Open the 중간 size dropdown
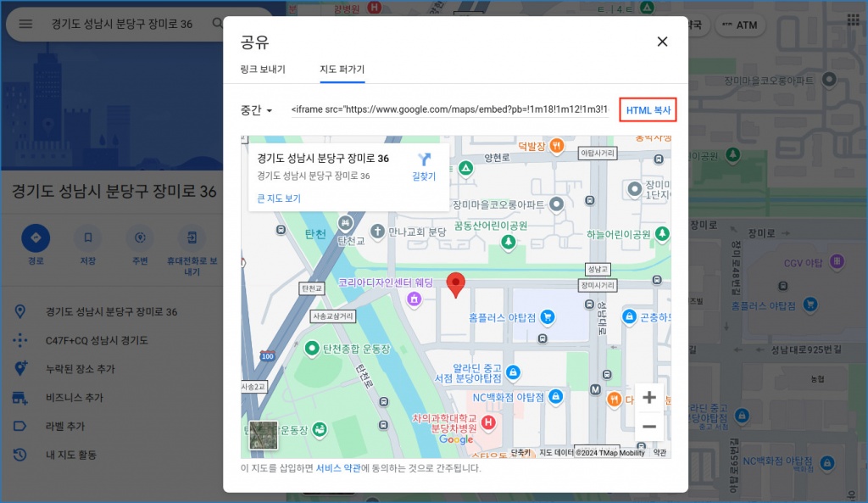Image resolution: width=868 pixels, height=503 pixels. (256, 110)
